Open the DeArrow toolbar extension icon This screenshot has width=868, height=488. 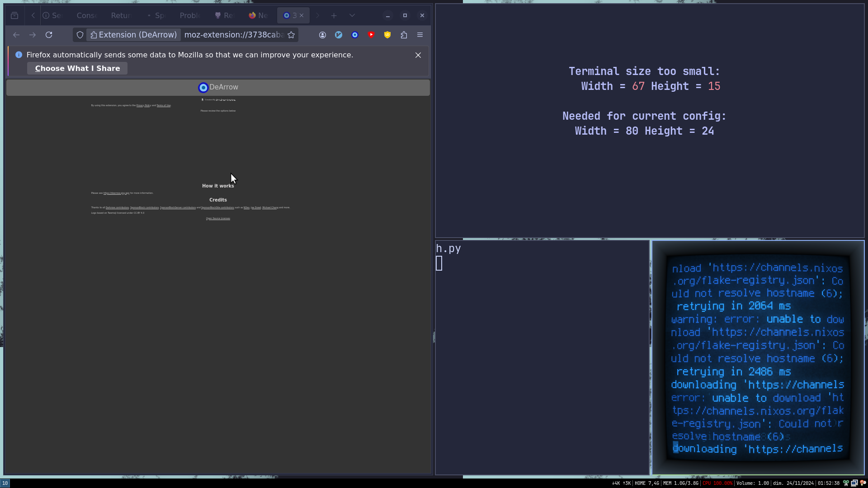[355, 35]
